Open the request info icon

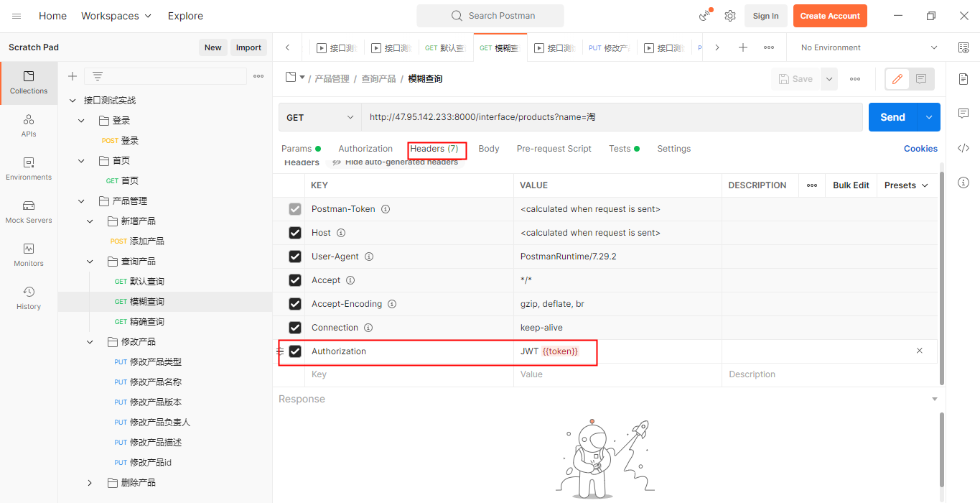click(x=963, y=183)
